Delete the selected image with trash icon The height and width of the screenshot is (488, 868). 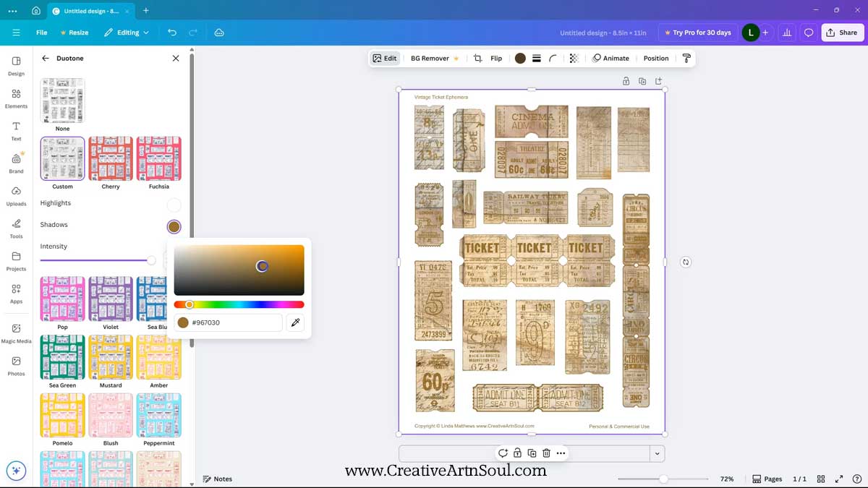pos(546,453)
